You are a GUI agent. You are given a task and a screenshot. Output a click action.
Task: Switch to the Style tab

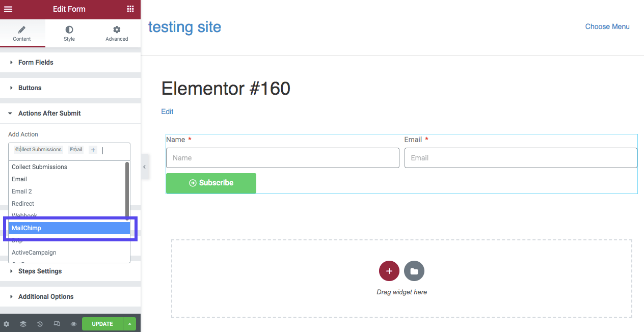[x=69, y=33]
